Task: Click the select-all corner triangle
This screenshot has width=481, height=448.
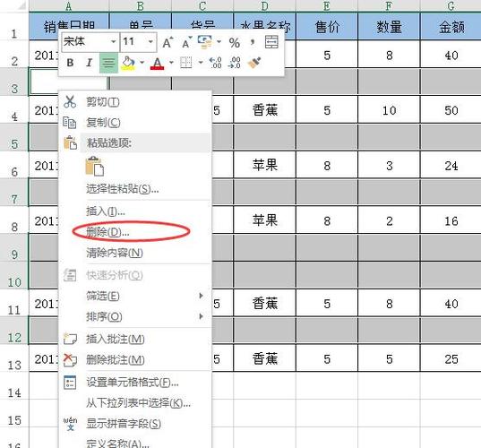Action: point(21,5)
